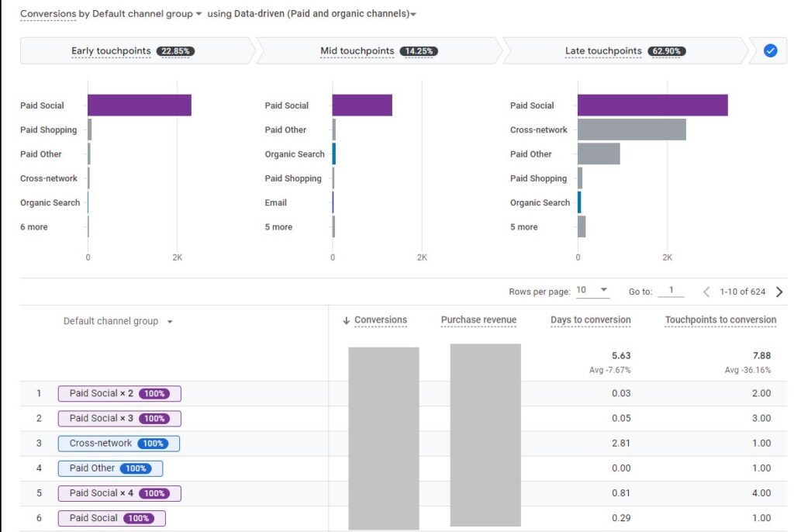Sort by Purchase revenue column header
This screenshot has height=532, width=794.
(x=478, y=320)
